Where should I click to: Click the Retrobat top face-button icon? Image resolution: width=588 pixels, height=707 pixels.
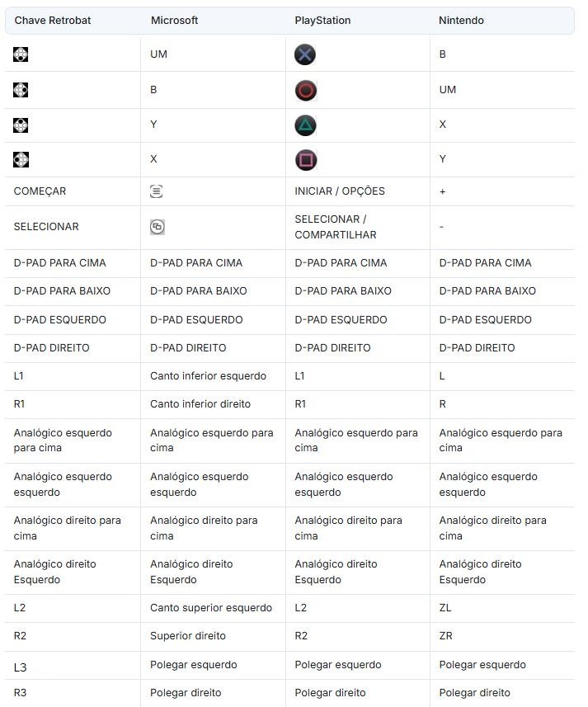(21, 125)
